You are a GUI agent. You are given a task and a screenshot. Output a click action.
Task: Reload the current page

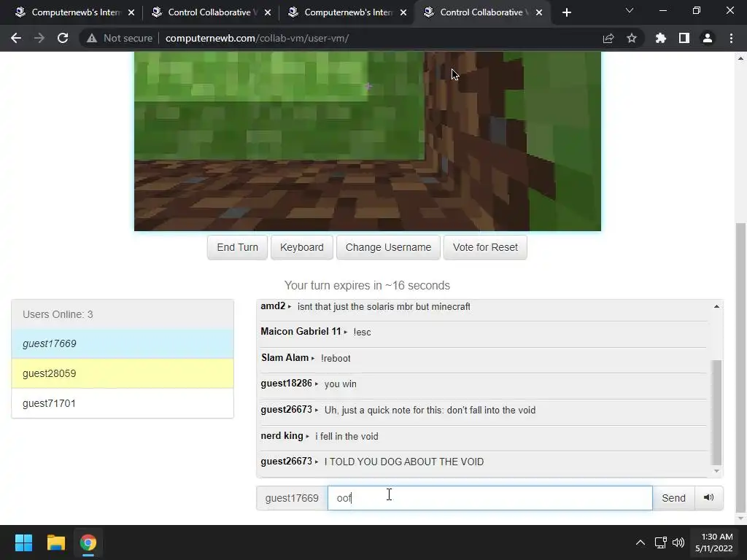click(x=63, y=38)
